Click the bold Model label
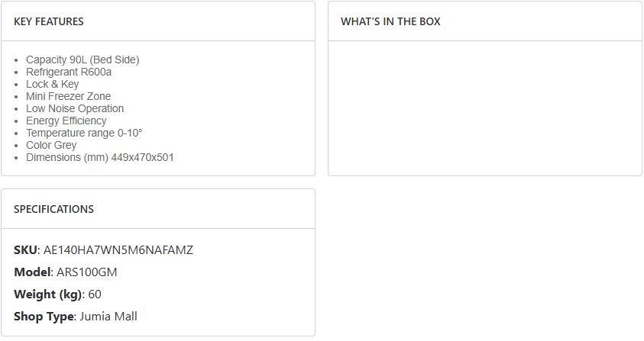Image resolution: width=644 pixels, height=341 pixels. coord(32,272)
